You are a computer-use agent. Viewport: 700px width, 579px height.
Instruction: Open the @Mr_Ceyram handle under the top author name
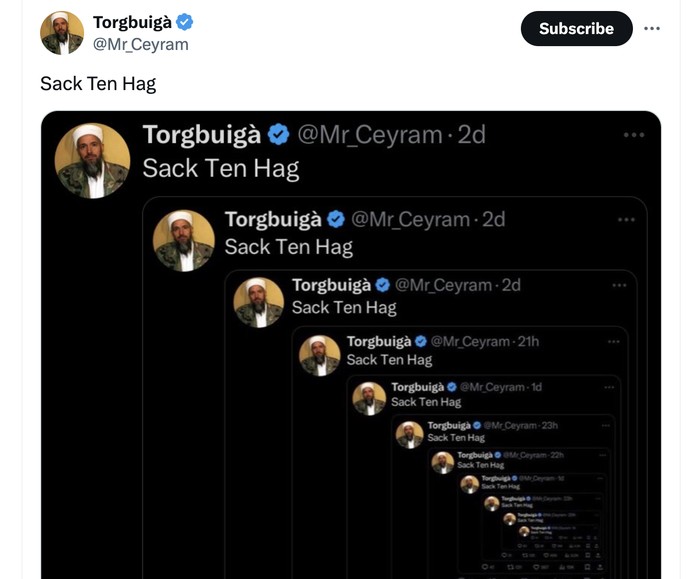pos(140,45)
